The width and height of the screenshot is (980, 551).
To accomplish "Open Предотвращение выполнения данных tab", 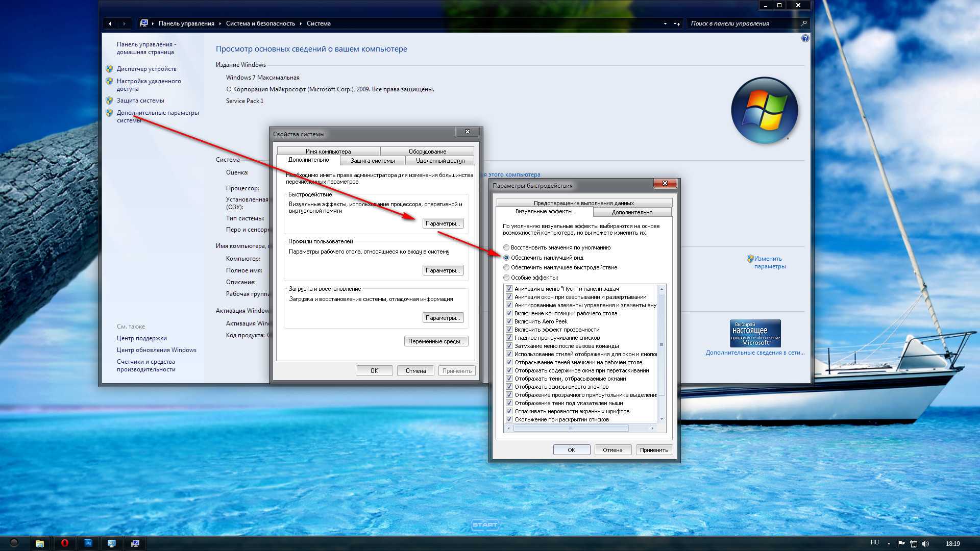I will [x=584, y=203].
